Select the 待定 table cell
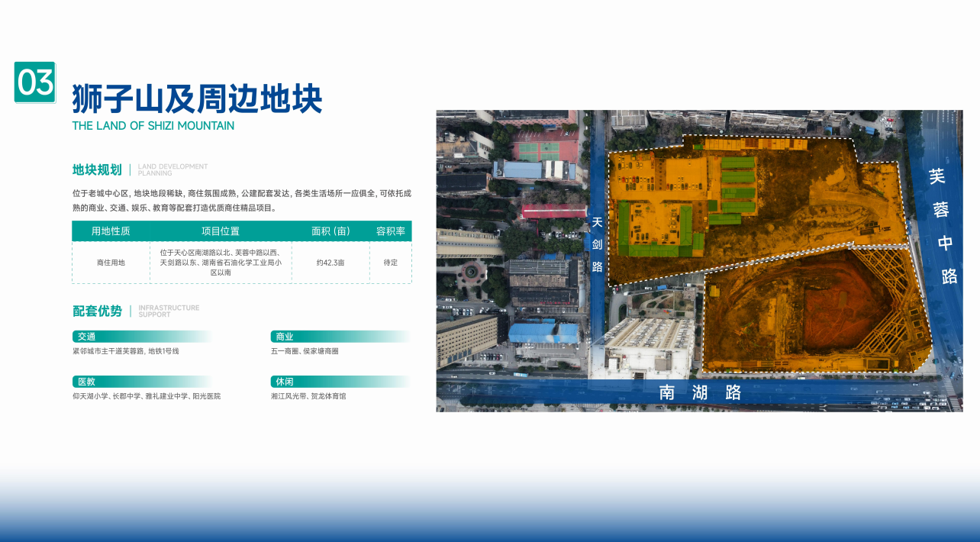The width and height of the screenshot is (980, 542). [390, 263]
